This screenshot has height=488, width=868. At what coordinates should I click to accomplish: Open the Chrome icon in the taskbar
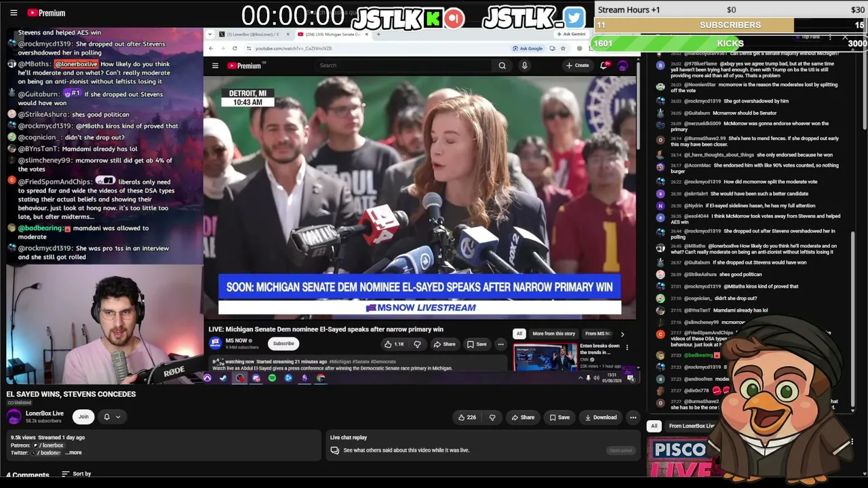321,378
